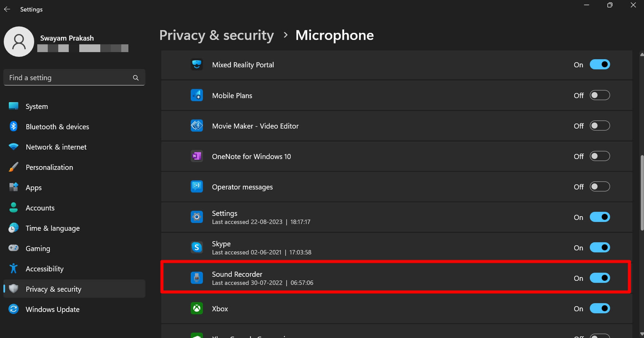Open Accounts from the sidebar

tap(40, 207)
